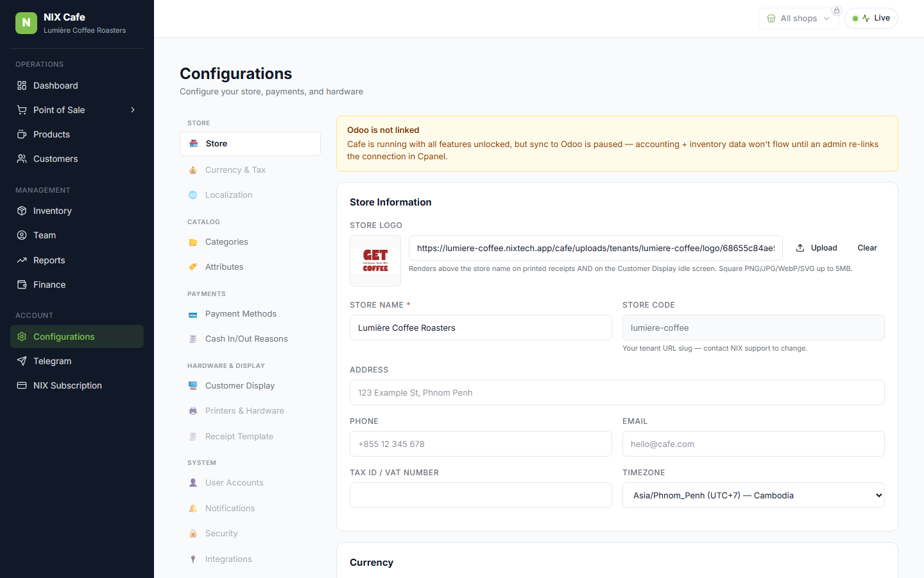Click the Team person icon
This screenshot has height=578, width=924.
click(22, 235)
